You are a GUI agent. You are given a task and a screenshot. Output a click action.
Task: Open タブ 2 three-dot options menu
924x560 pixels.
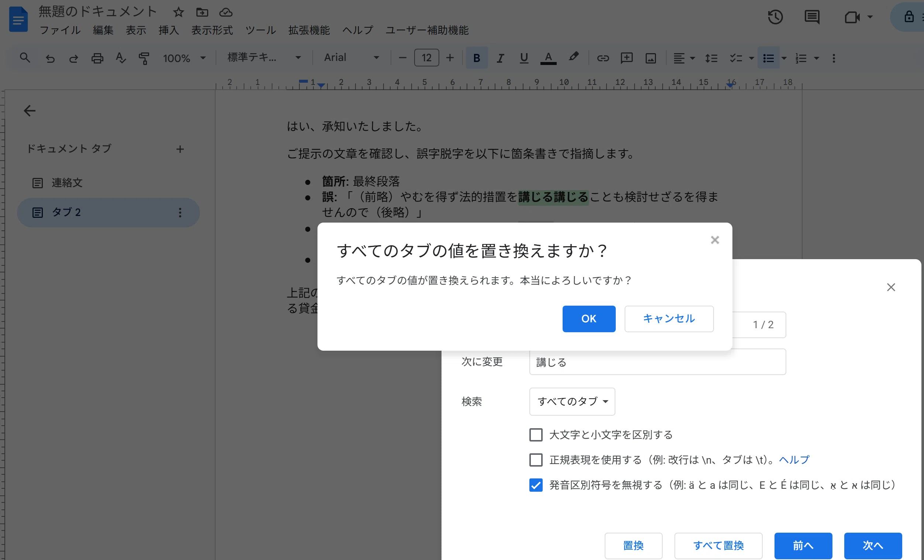click(180, 213)
